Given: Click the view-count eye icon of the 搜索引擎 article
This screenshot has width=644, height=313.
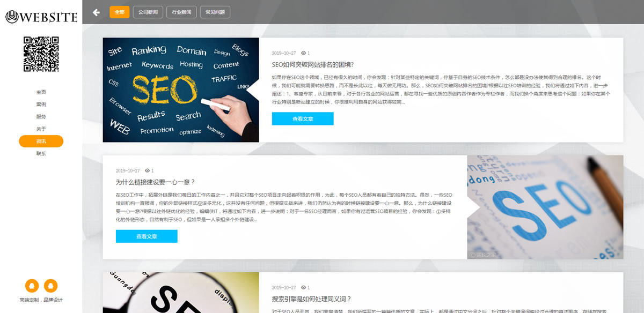Looking at the screenshot, I should tap(303, 287).
